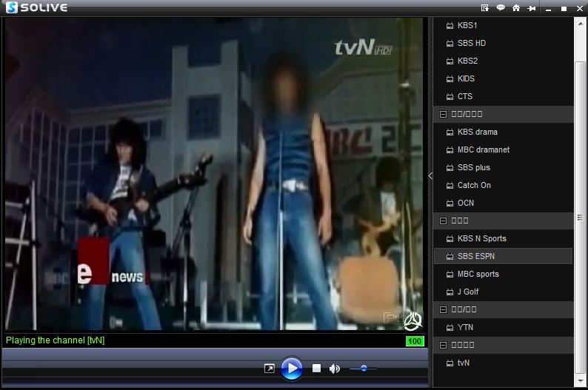Open the channel list icon in title bar

(x=485, y=8)
